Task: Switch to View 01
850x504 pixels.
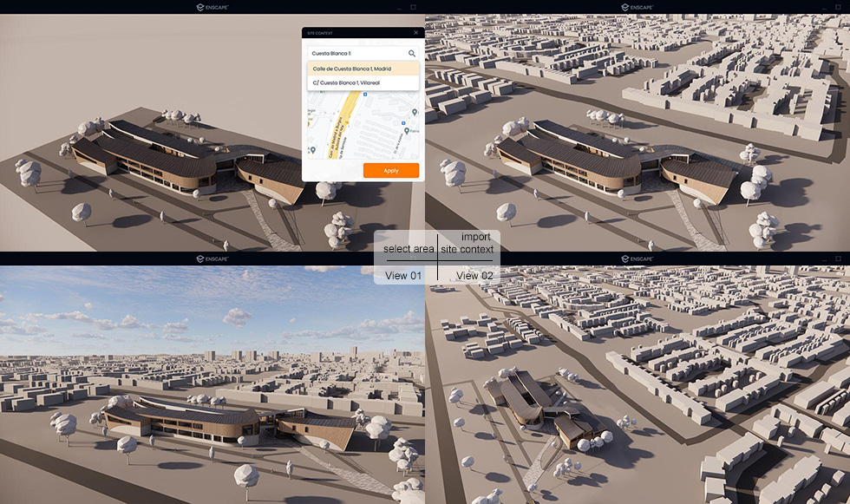Action: (404, 275)
